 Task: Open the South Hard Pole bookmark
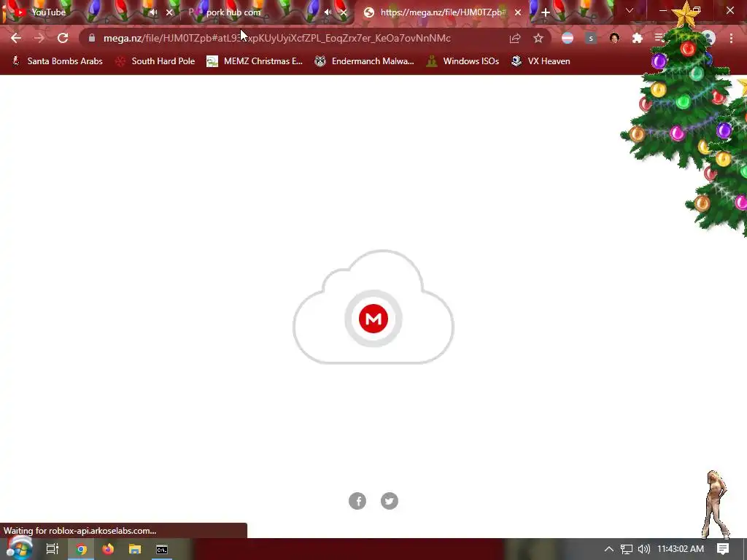pyautogui.click(x=155, y=61)
